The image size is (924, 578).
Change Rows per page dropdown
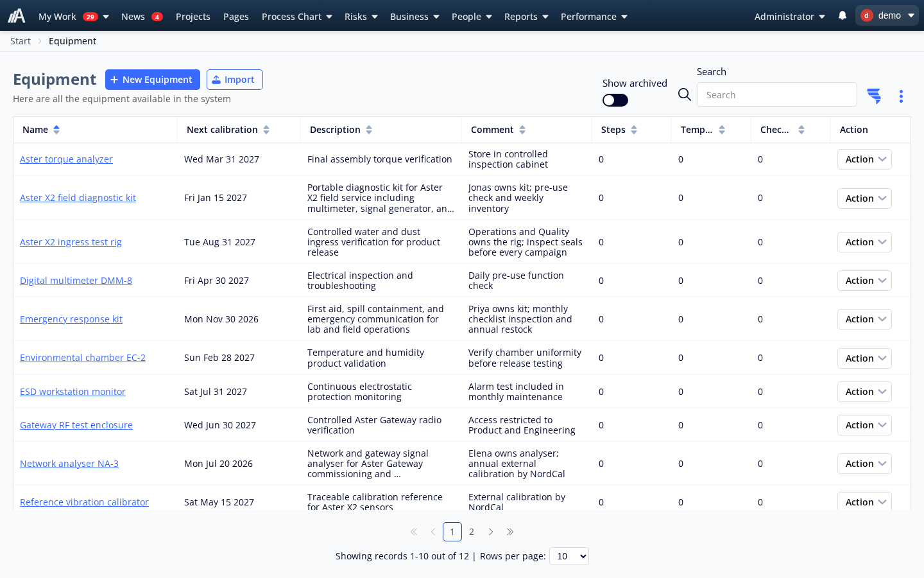point(569,556)
